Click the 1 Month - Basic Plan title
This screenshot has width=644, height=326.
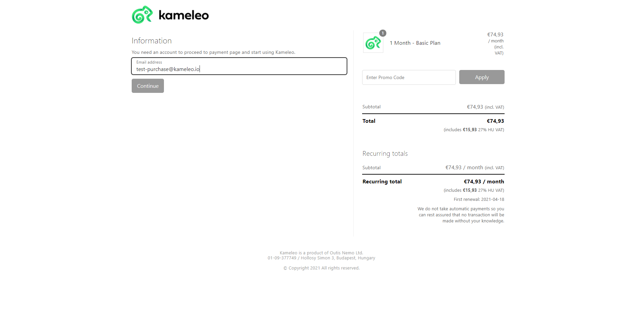(x=415, y=43)
